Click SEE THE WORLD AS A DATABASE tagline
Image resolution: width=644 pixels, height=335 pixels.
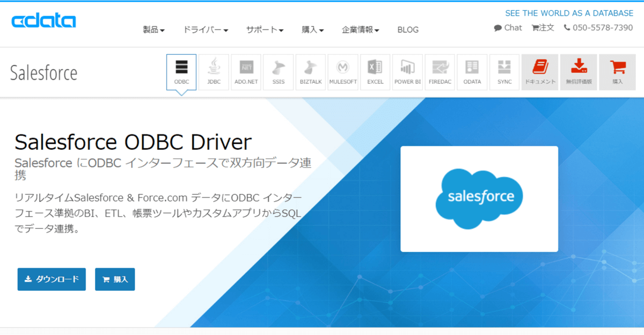[569, 13]
